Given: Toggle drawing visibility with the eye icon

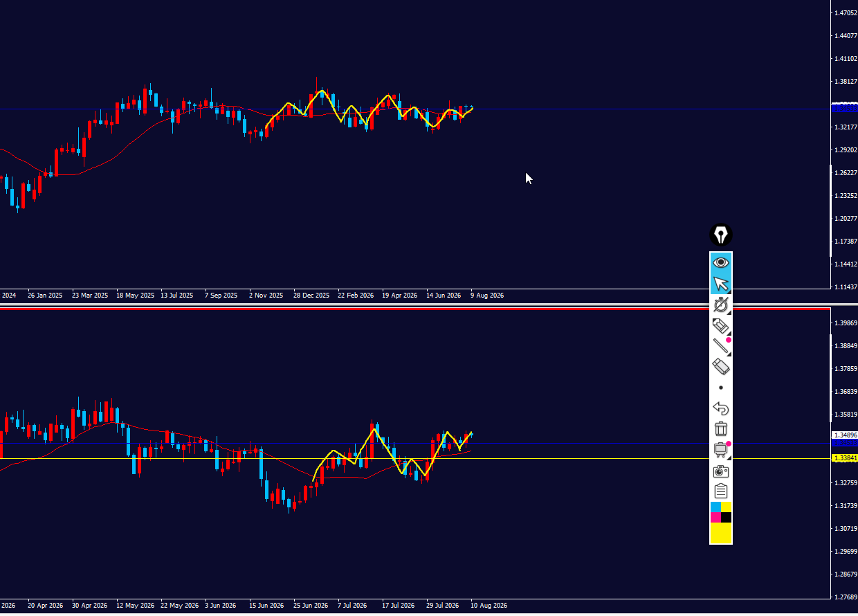Looking at the screenshot, I should click(x=721, y=262).
